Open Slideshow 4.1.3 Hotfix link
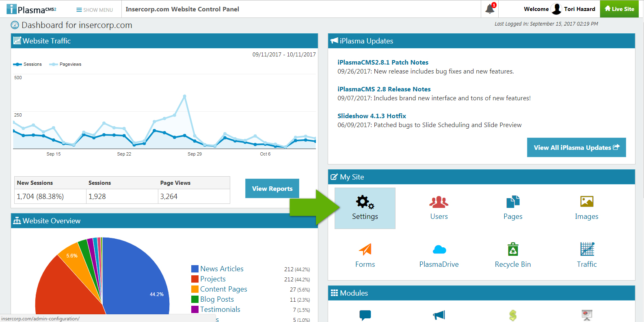 point(372,116)
